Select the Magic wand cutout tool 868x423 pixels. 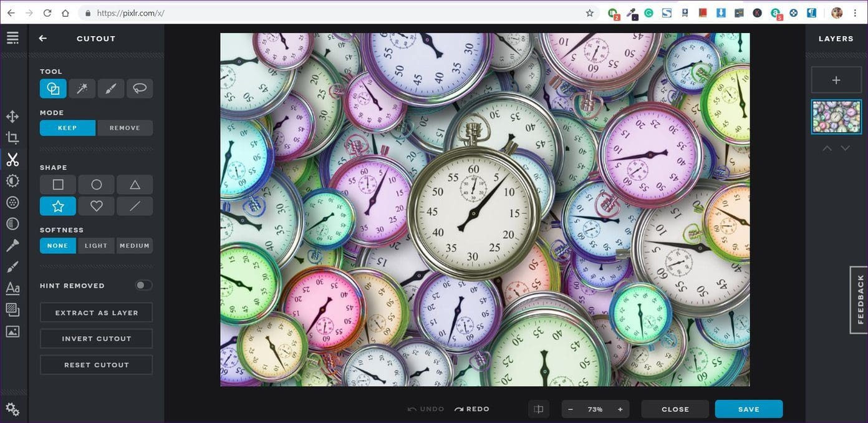82,89
